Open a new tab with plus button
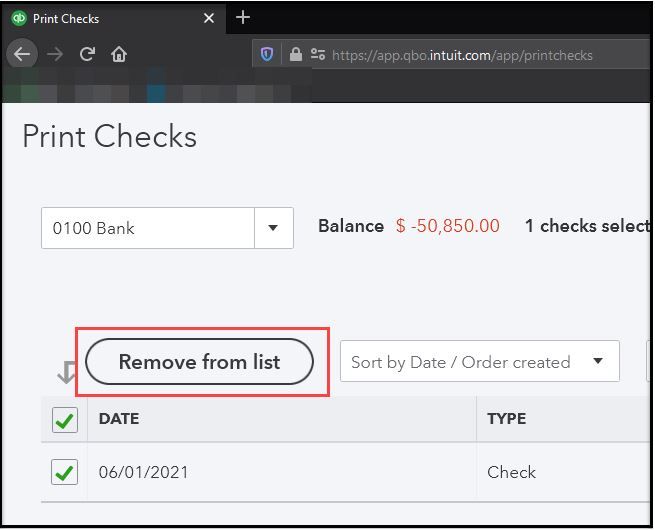Image resolution: width=655 pixels, height=530 pixels. point(243,18)
